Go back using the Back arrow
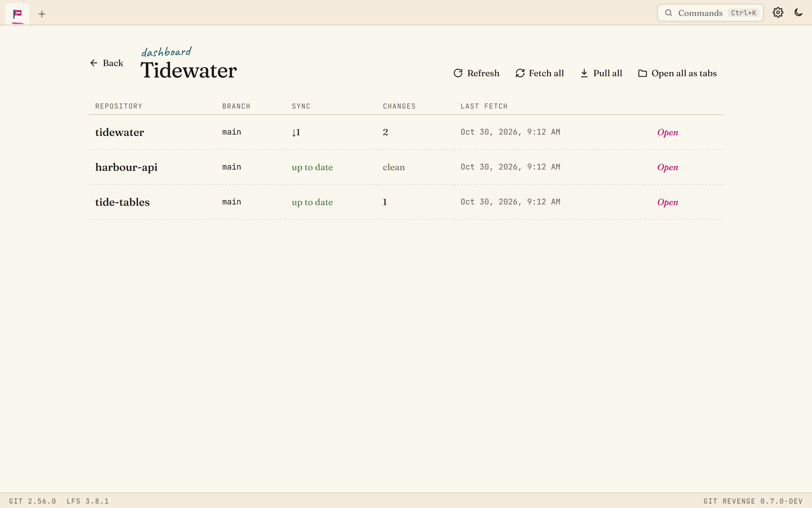 pos(107,63)
